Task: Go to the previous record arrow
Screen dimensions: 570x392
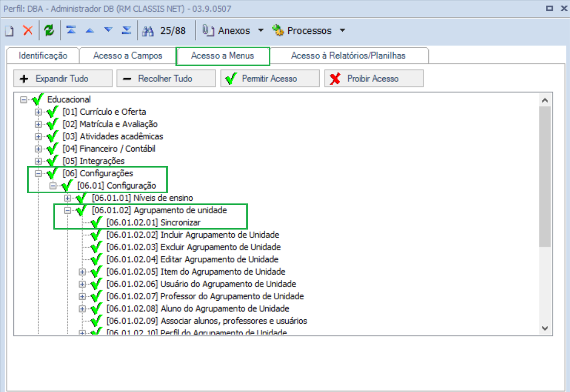Action: click(90, 31)
